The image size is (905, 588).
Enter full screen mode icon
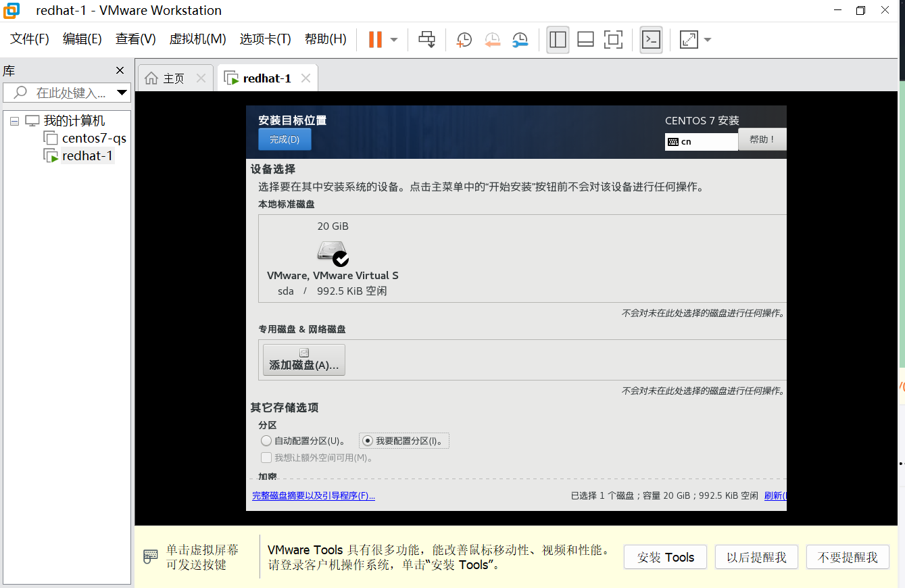(x=613, y=40)
